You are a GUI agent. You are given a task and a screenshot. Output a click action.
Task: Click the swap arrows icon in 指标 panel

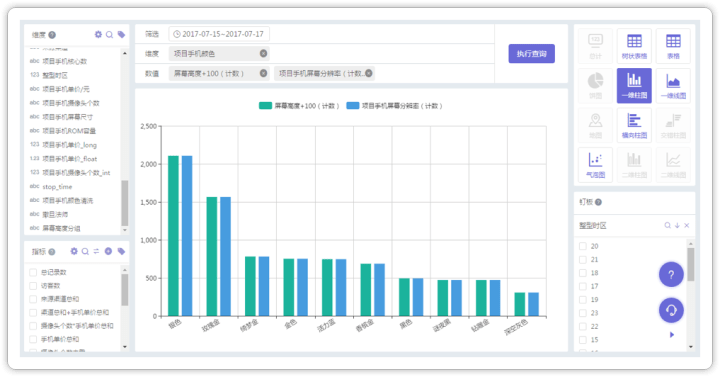click(x=96, y=251)
